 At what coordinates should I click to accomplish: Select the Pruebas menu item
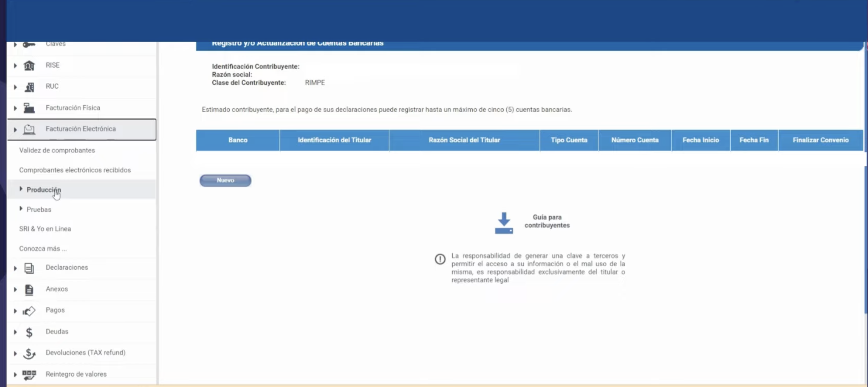pos(39,209)
